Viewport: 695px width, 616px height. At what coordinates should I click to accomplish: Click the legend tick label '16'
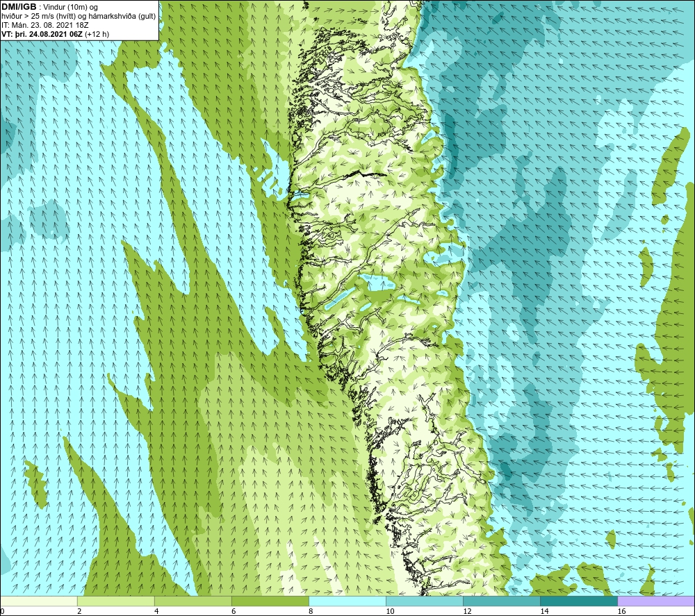[621, 612]
